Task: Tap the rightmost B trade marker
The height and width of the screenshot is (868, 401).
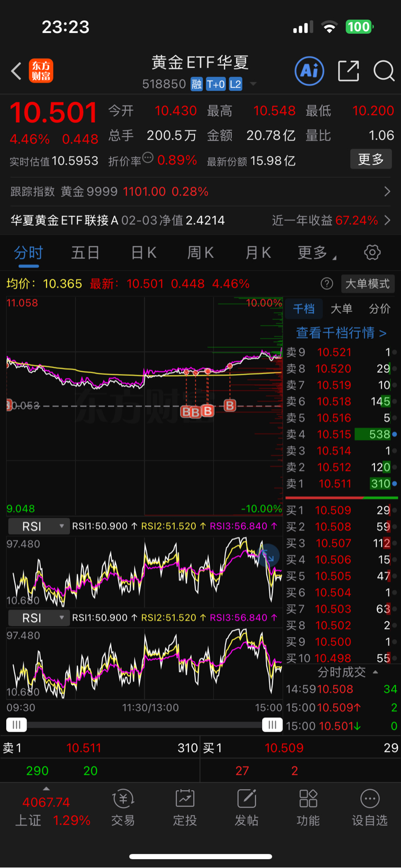Action: coord(230,405)
